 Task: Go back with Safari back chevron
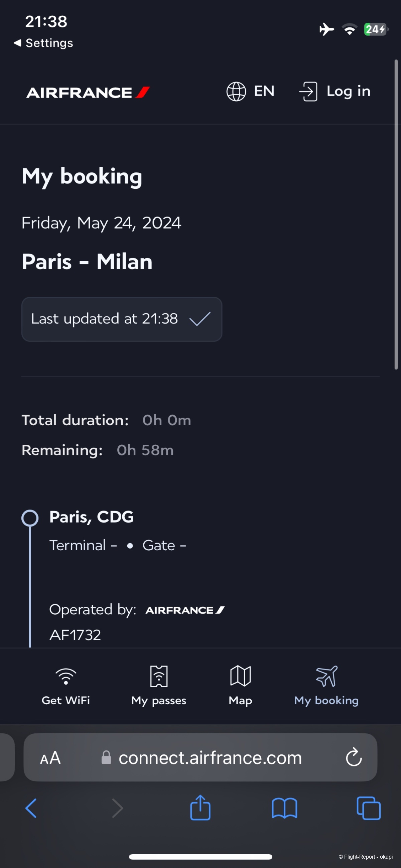[x=31, y=808]
